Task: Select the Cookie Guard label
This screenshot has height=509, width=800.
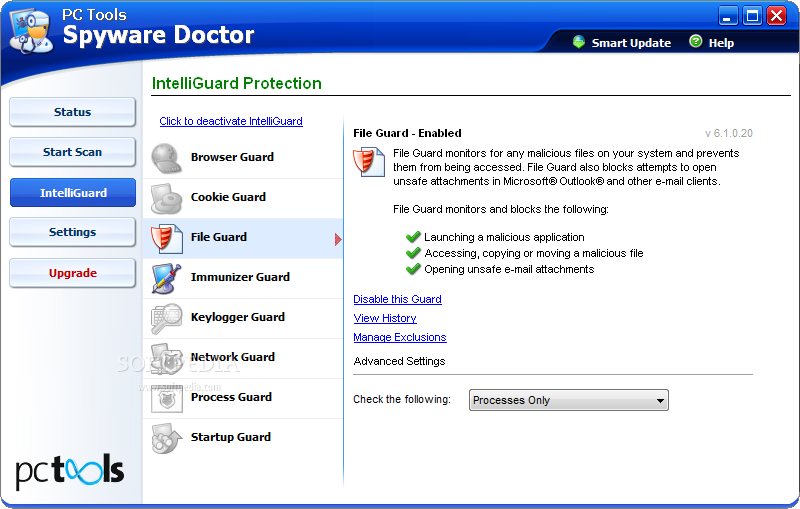Action: tap(228, 197)
